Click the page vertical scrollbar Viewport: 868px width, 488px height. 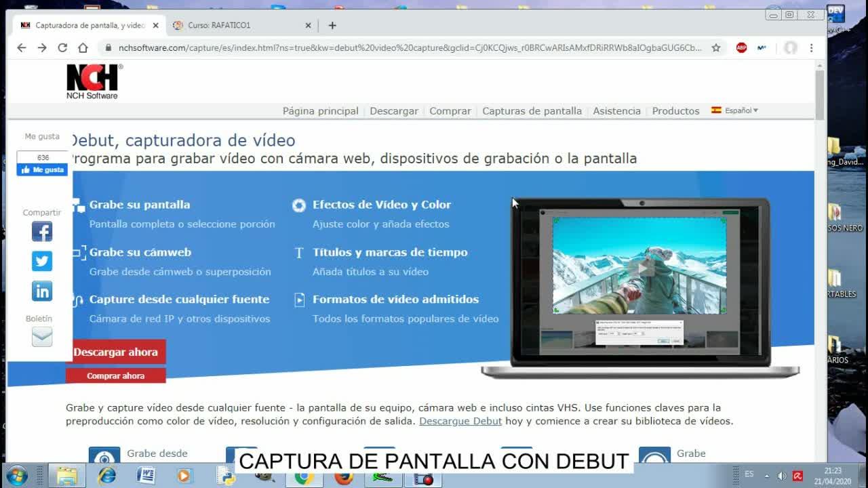820,95
